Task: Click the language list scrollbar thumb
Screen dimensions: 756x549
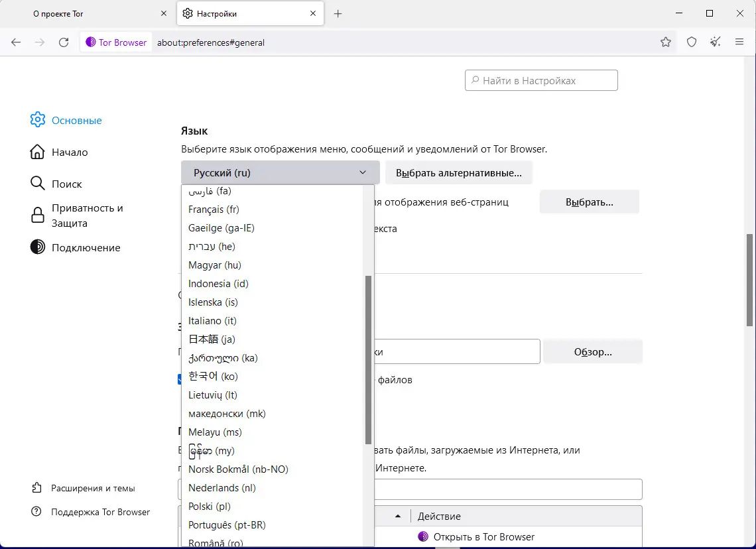Action: [368, 359]
